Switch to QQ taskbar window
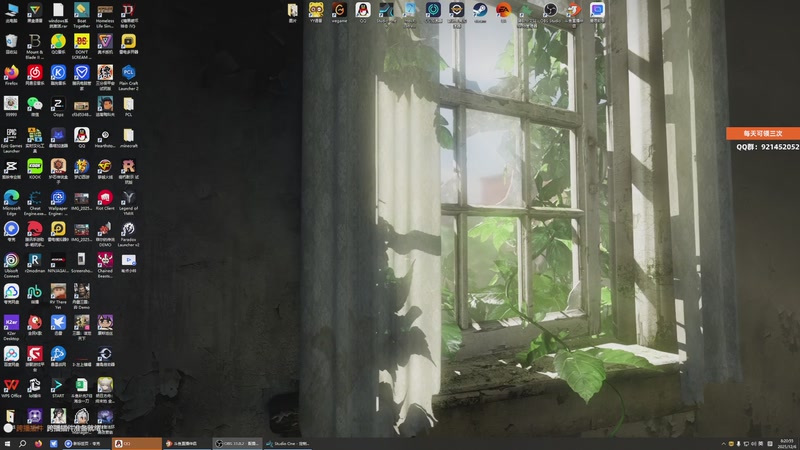 (137, 443)
